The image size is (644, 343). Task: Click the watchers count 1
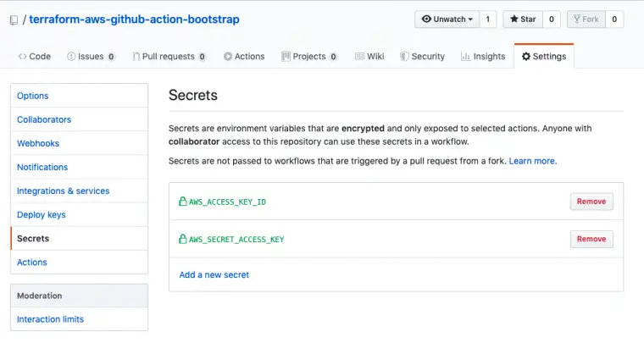488,19
